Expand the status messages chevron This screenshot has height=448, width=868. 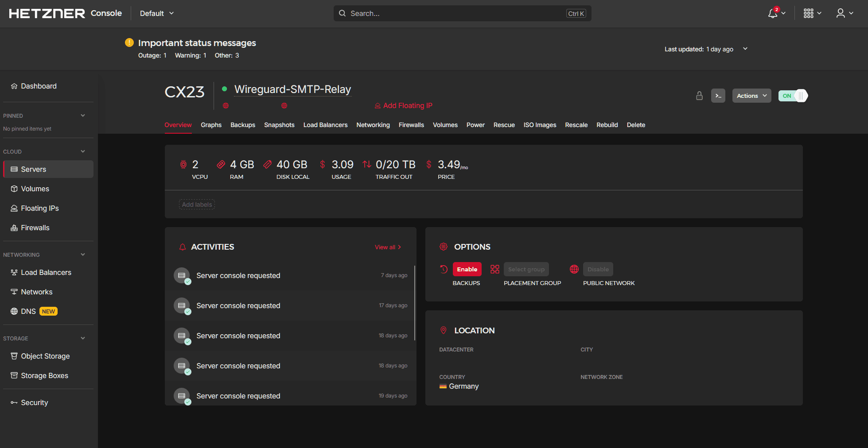745,49
